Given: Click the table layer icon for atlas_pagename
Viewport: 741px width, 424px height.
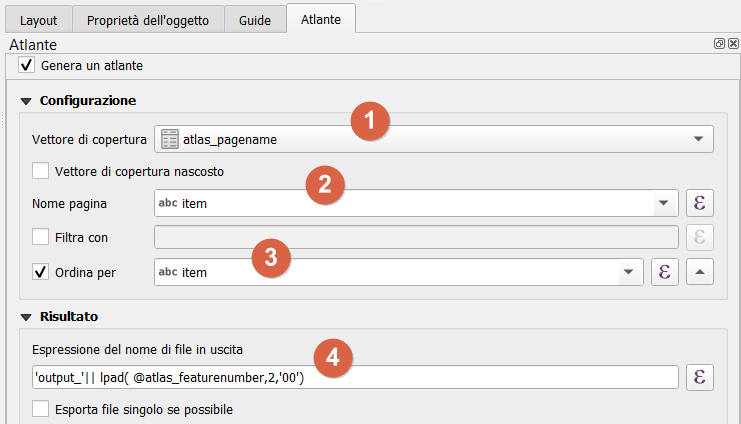Looking at the screenshot, I should click(x=170, y=139).
